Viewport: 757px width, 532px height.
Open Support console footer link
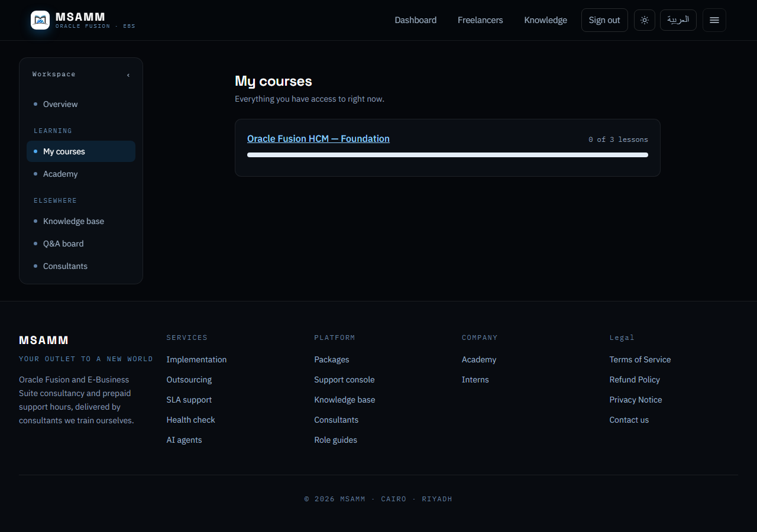click(344, 379)
